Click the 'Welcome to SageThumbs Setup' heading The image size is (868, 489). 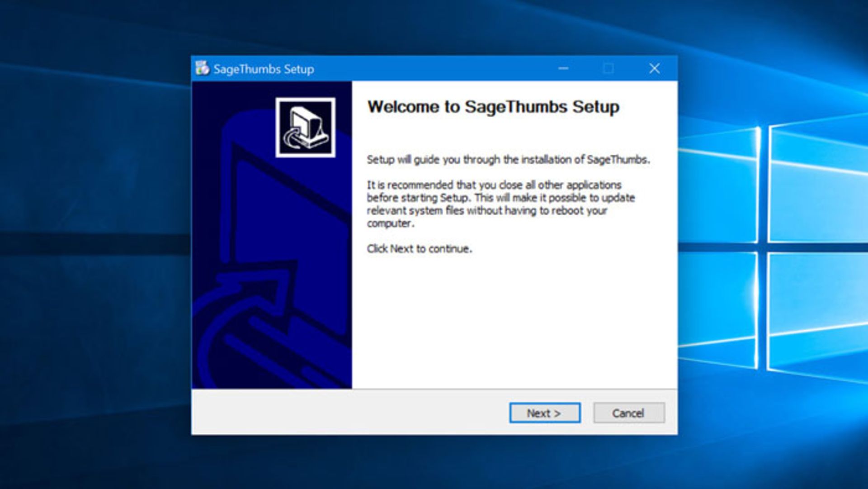click(493, 107)
